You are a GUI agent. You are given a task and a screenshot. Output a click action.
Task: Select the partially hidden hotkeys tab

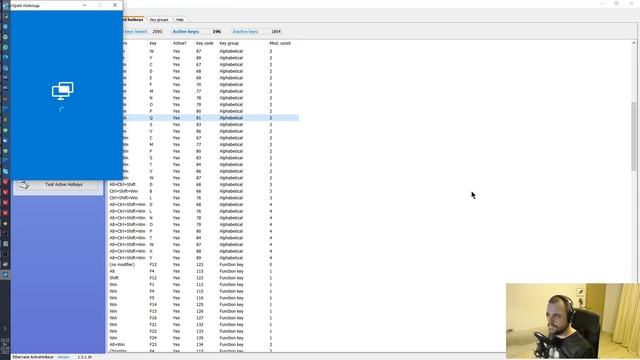[x=134, y=19]
